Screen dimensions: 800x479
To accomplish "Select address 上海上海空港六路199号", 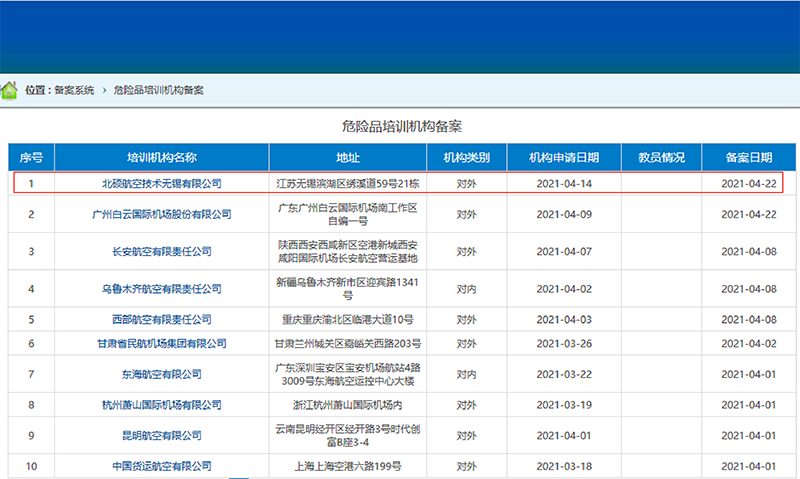I will pyautogui.click(x=348, y=466).
